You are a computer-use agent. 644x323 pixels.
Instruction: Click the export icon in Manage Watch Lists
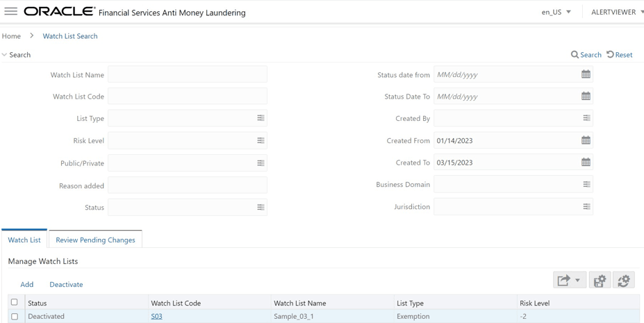564,281
